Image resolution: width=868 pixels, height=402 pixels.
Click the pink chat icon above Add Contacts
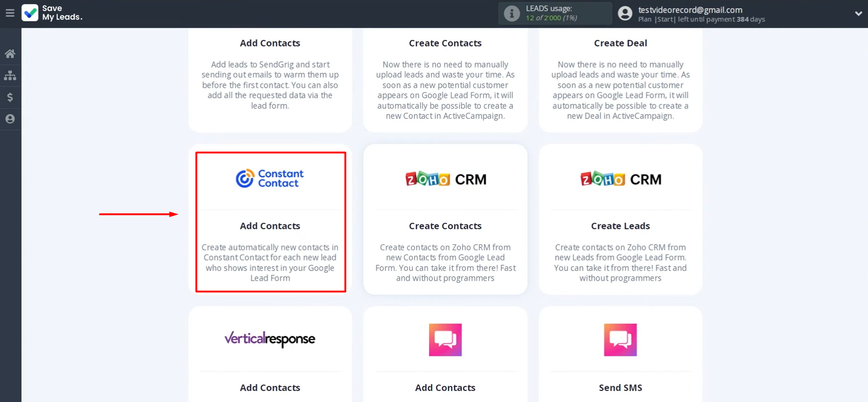pos(445,340)
